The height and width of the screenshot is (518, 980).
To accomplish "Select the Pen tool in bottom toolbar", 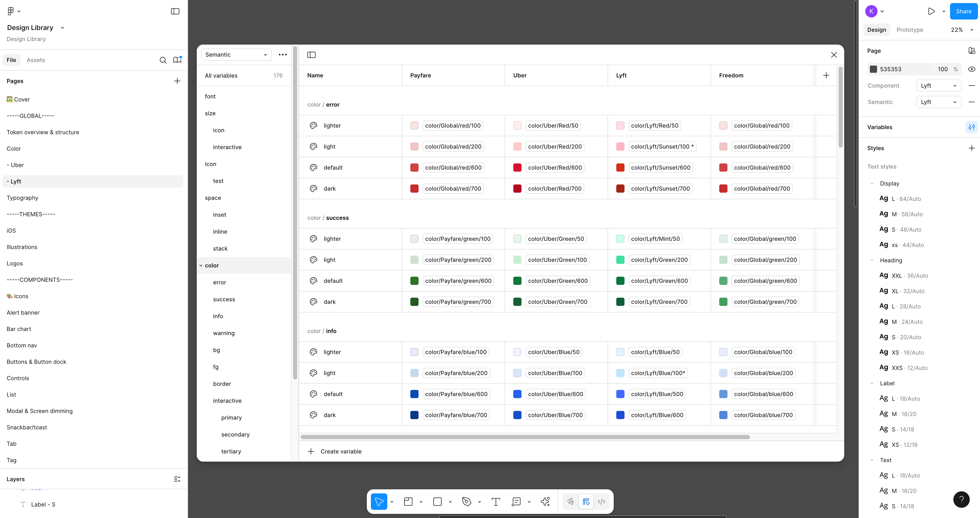I will tap(466, 502).
